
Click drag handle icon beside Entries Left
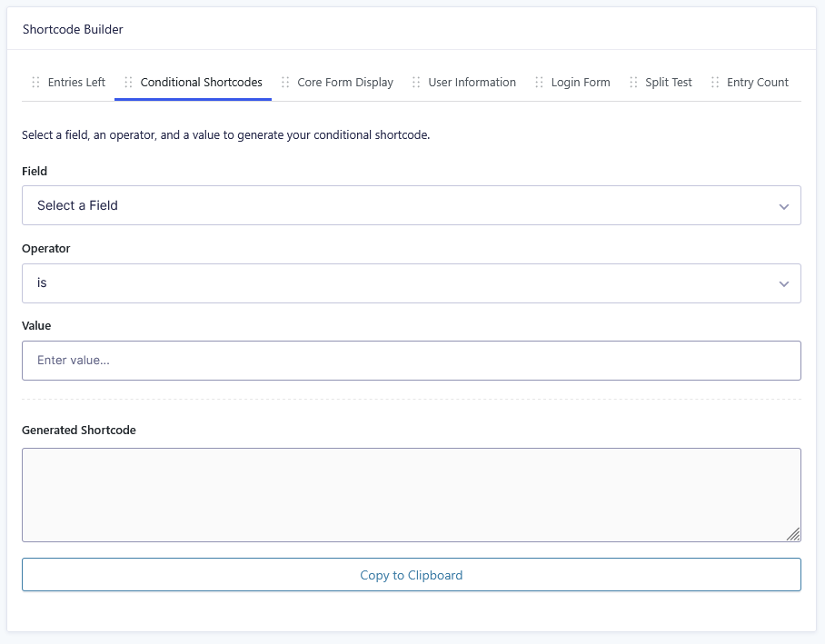click(x=36, y=83)
